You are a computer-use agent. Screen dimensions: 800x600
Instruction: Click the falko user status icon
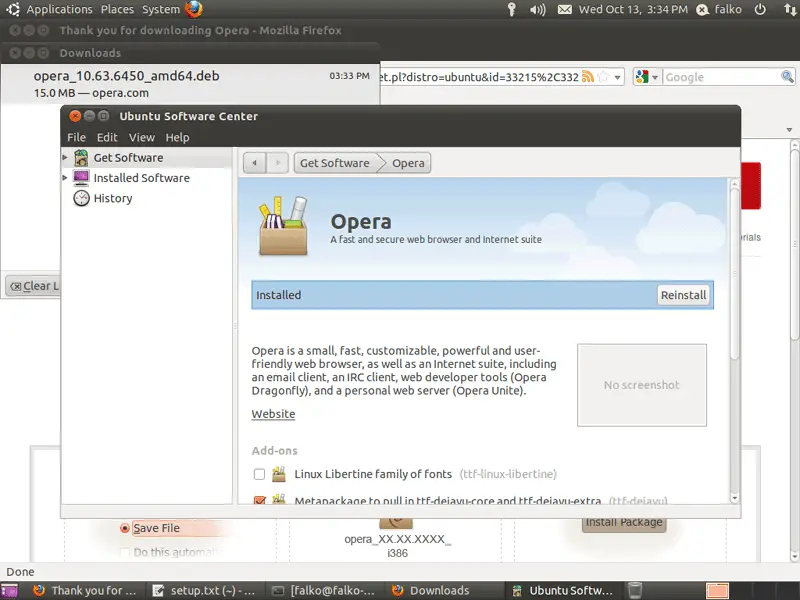(x=703, y=9)
